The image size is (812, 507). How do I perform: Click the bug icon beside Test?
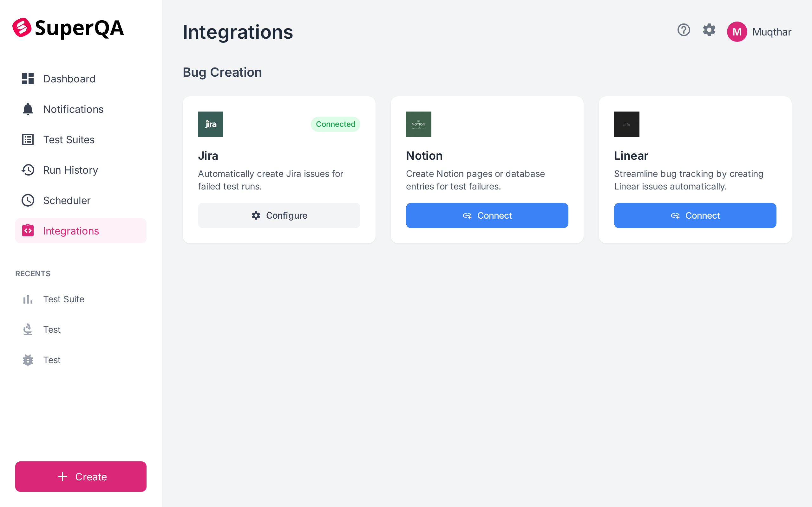pos(28,360)
